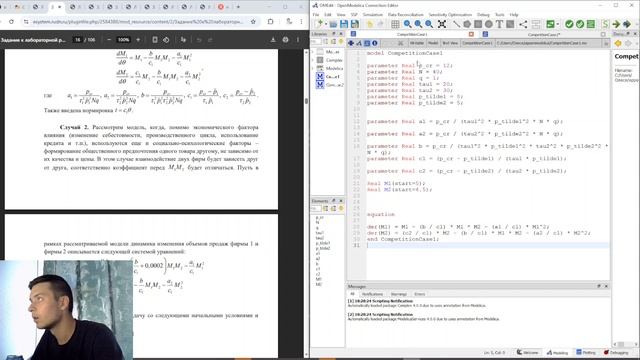
Task: Click the Transition mode icon
Action: pyautogui.click(x=536, y=24)
